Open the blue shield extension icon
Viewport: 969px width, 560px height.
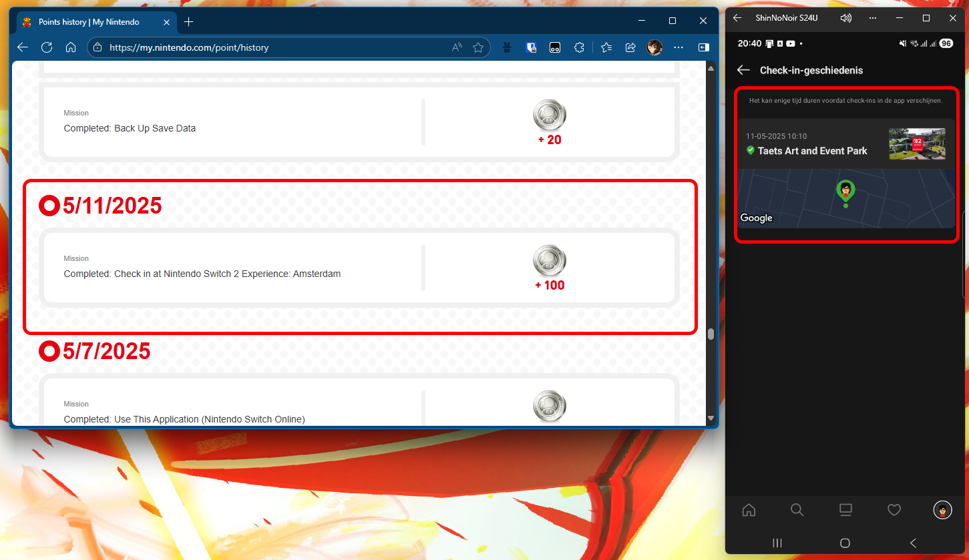[532, 47]
